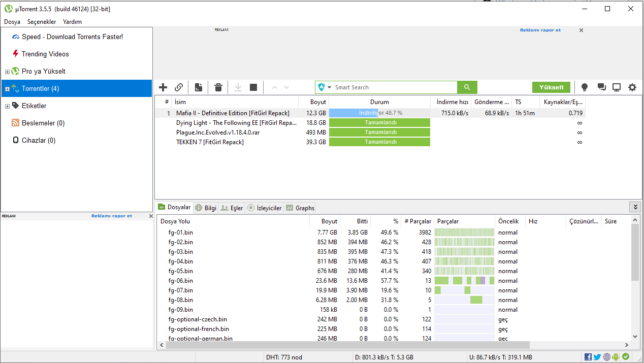
Task: Expand the Torrentler (4) tree node
Action: click(7, 89)
